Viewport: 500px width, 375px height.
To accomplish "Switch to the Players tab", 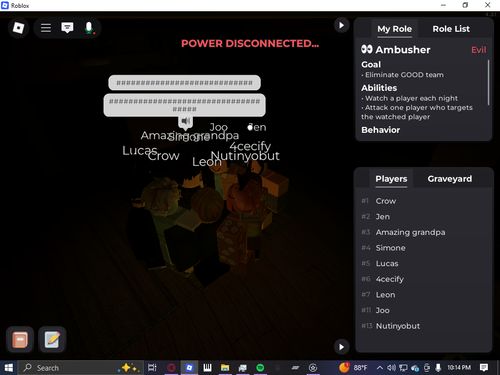I will pos(391,179).
